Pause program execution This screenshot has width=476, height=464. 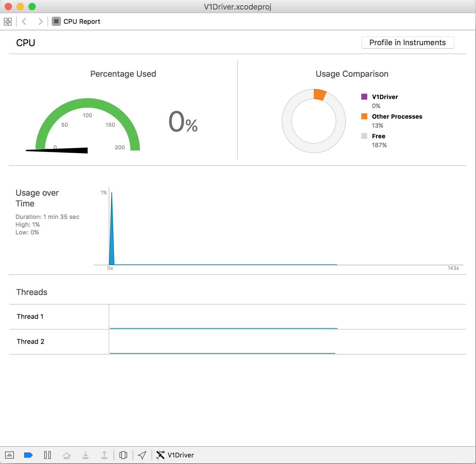(48, 455)
